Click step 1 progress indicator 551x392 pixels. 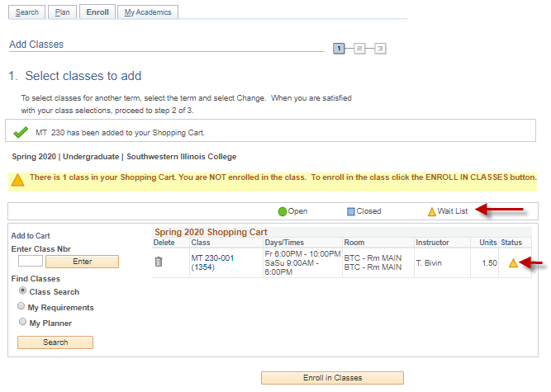point(340,49)
